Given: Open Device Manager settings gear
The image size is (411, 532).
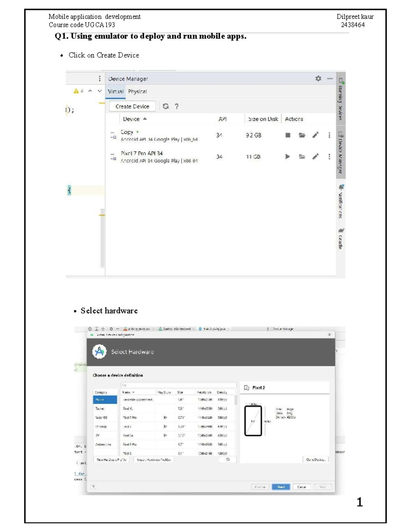Looking at the screenshot, I should [x=318, y=78].
